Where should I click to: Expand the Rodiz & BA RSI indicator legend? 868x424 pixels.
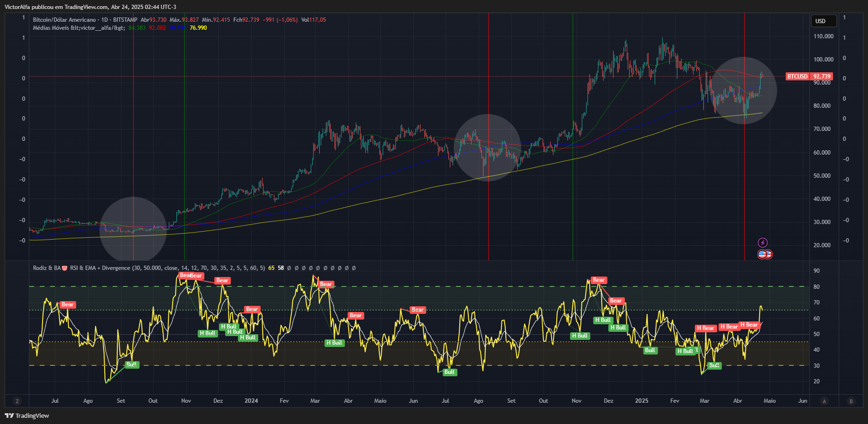[x=46, y=268]
